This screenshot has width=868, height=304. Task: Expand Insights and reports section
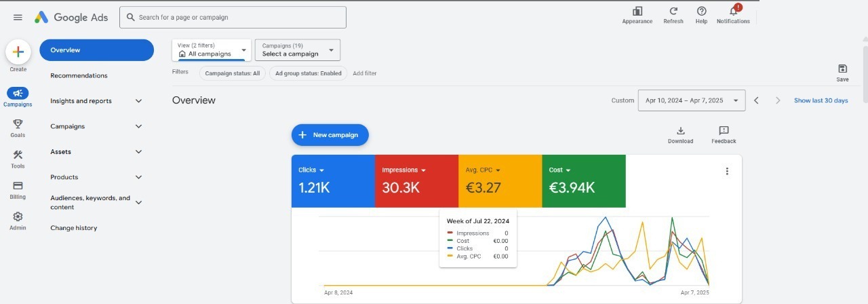tap(138, 101)
